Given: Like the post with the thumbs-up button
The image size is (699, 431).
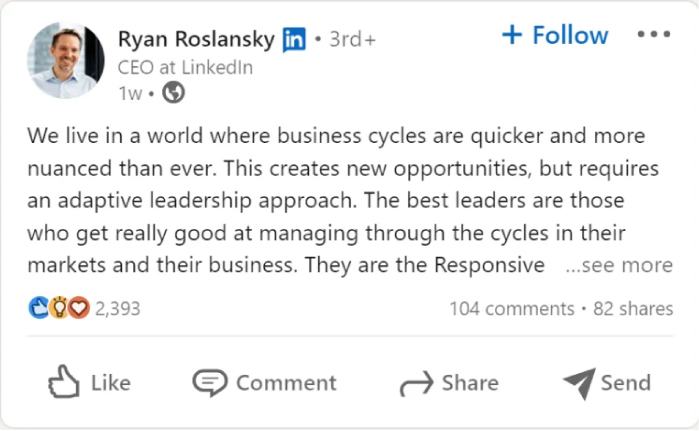Looking at the screenshot, I should click(89, 383).
